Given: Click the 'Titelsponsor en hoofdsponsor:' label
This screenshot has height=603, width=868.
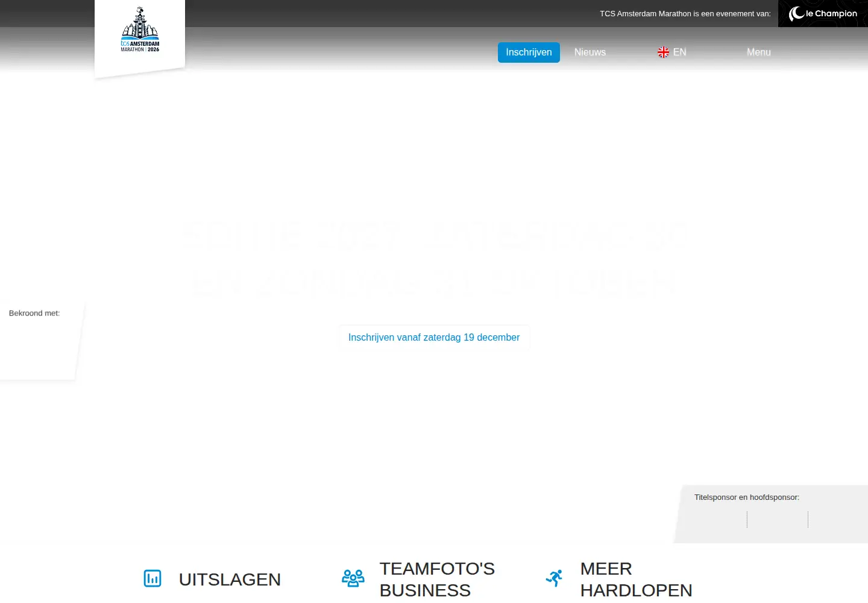Looking at the screenshot, I should (x=747, y=497).
